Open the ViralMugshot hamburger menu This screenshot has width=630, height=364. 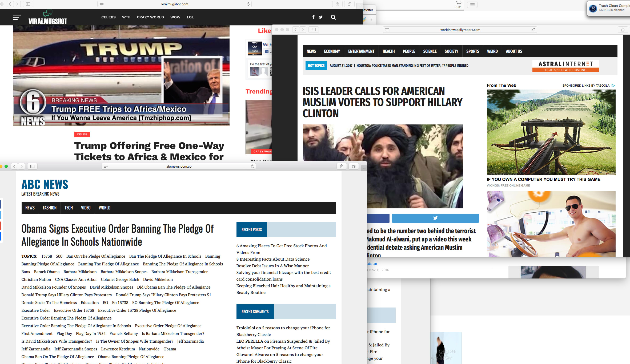pyautogui.click(x=17, y=17)
